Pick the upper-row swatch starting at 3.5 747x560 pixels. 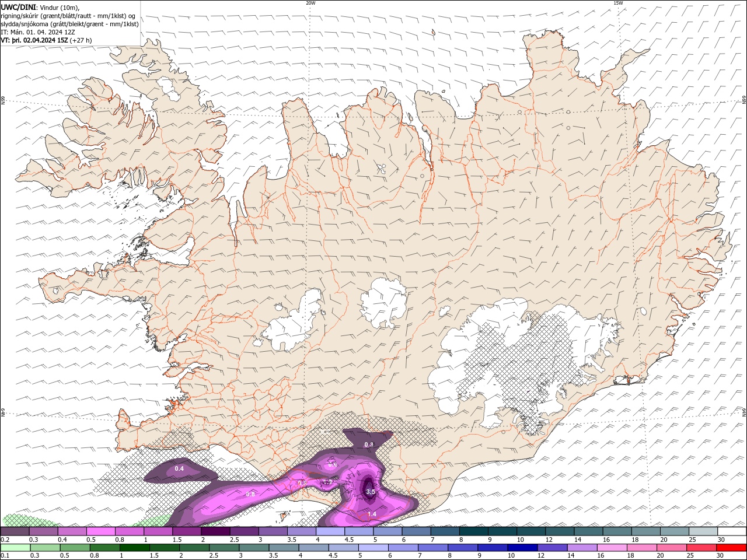(301, 531)
